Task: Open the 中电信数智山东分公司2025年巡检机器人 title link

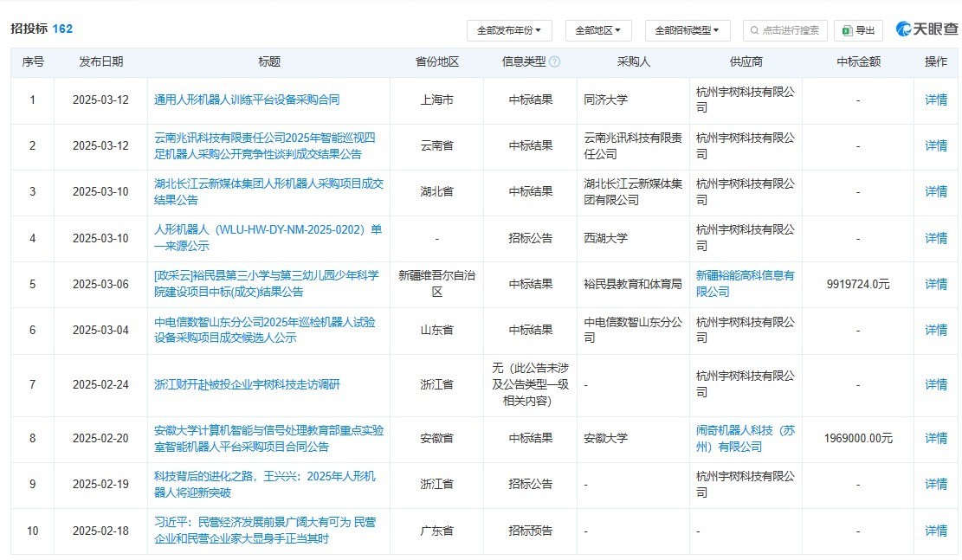Action: (264, 330)
